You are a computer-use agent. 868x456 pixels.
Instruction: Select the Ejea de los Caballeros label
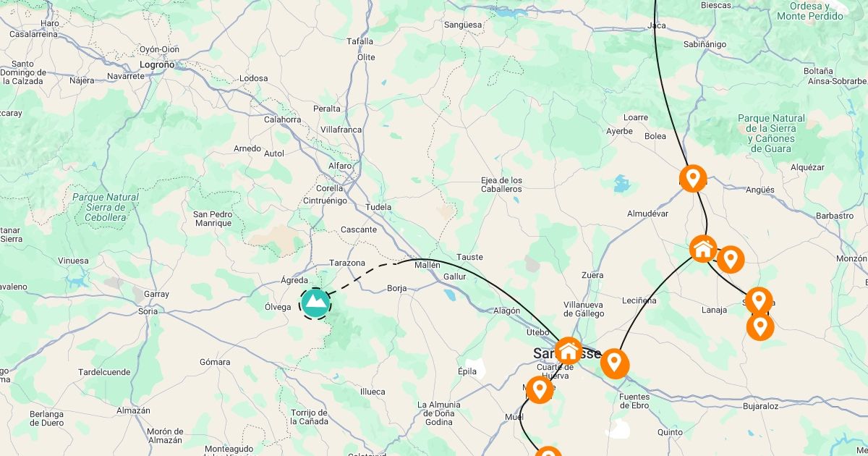pos(501,185)
